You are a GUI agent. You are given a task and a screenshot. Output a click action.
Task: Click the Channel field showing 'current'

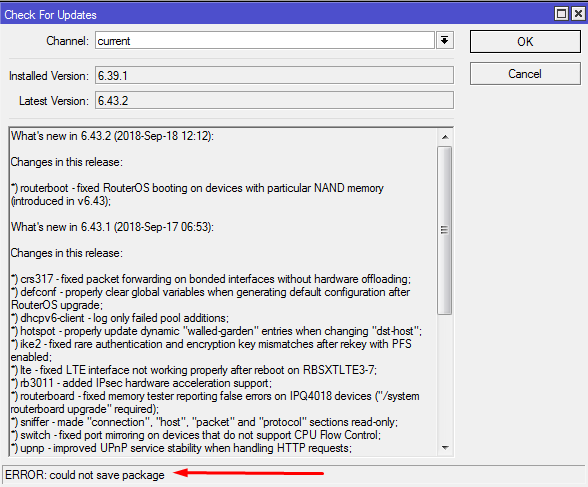tap(265, 40)
